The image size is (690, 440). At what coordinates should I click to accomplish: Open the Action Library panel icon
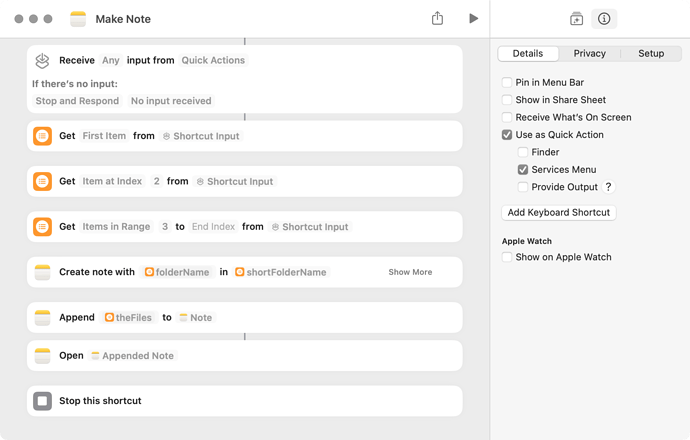pos(576,19)
